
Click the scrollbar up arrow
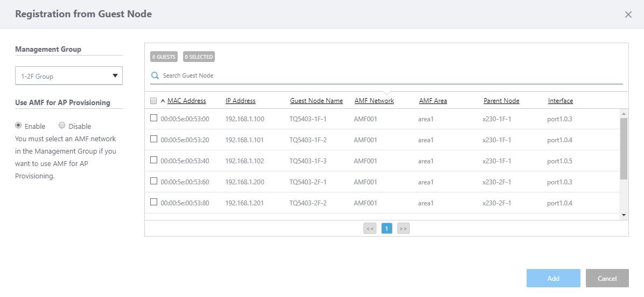tap(624, 114)
